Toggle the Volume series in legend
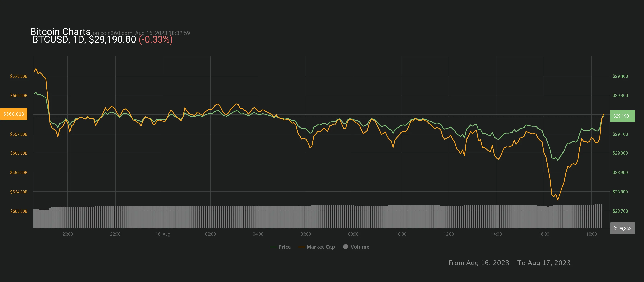This screenshot has height=282, width=644. pyautogui.click(x=356, y=247)
